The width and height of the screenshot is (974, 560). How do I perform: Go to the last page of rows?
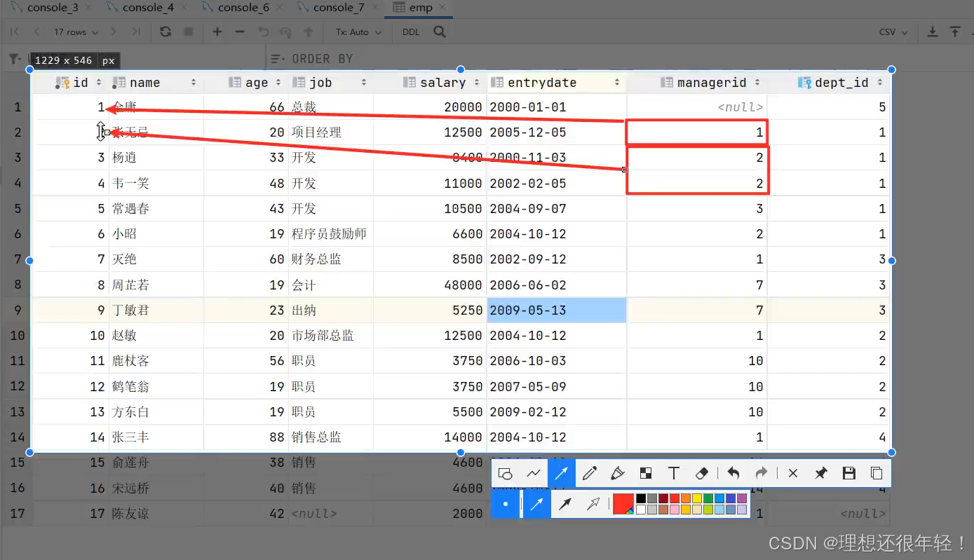coord(136,32)
